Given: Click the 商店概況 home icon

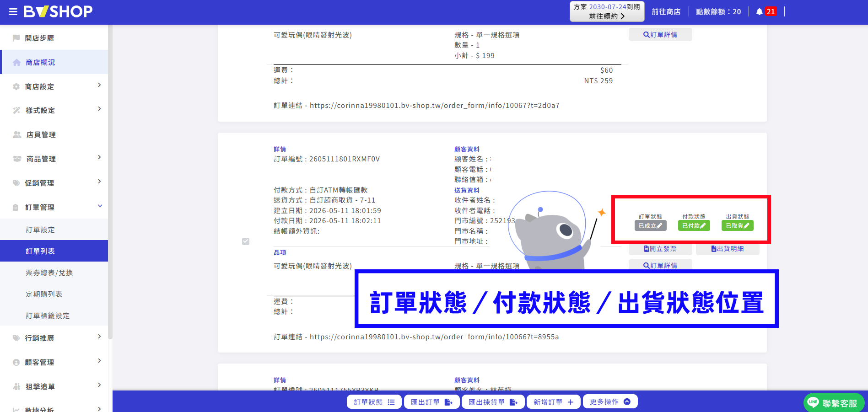Looking at the screenshot, I should (17, 62).
